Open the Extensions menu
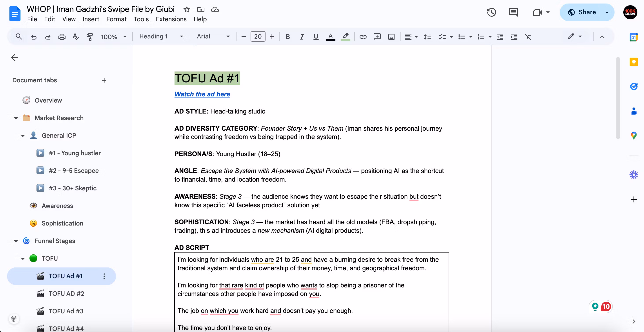 pyautogui.click(x=171, y=19)
